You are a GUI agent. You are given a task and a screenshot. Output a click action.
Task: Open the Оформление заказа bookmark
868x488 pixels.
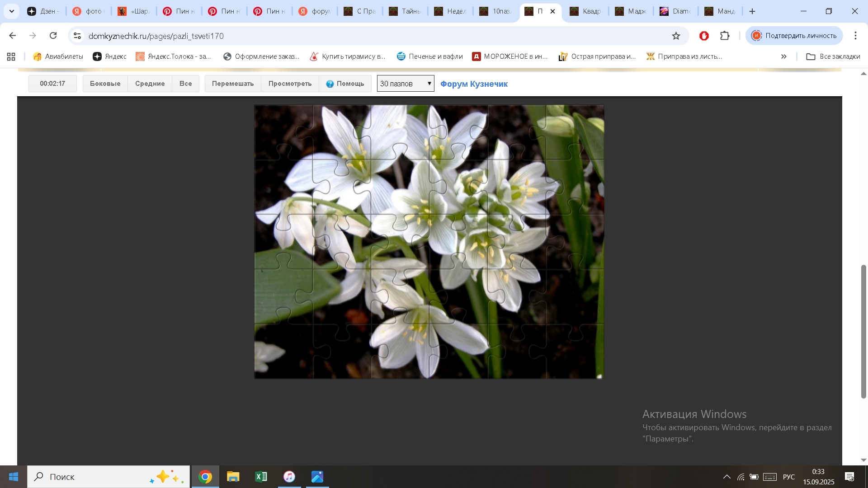point(261,56)
